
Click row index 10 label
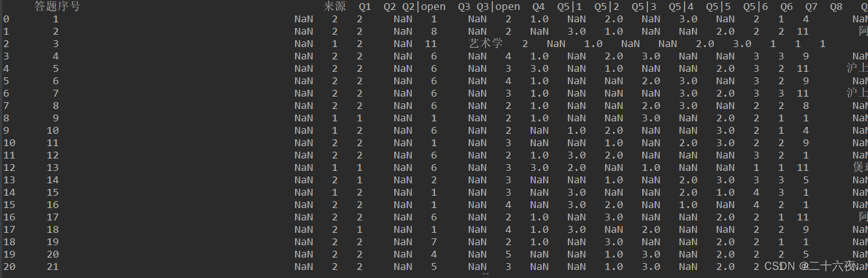click(x=9, y=143)
